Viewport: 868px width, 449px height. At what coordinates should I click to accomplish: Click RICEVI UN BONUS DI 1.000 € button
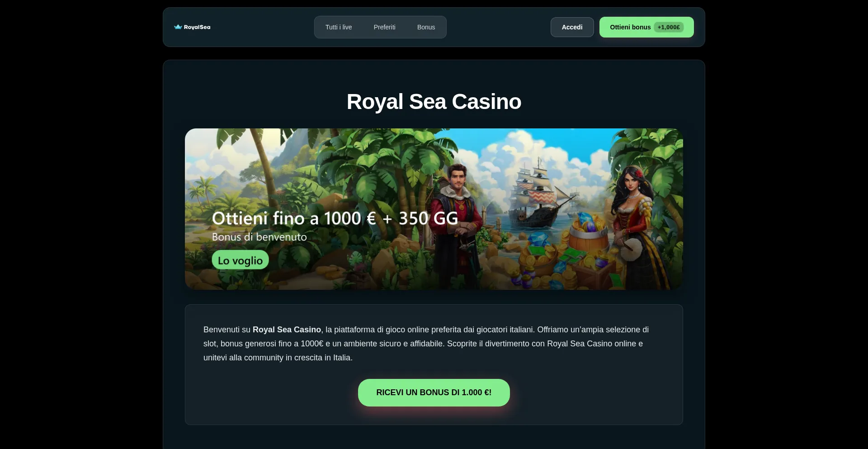(x=434, y=392)
